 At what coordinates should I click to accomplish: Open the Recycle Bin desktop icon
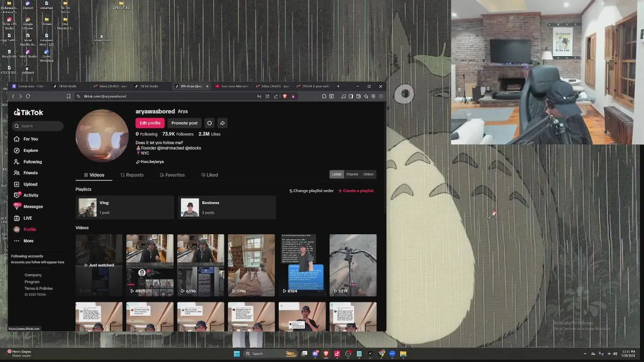point(9,54)
